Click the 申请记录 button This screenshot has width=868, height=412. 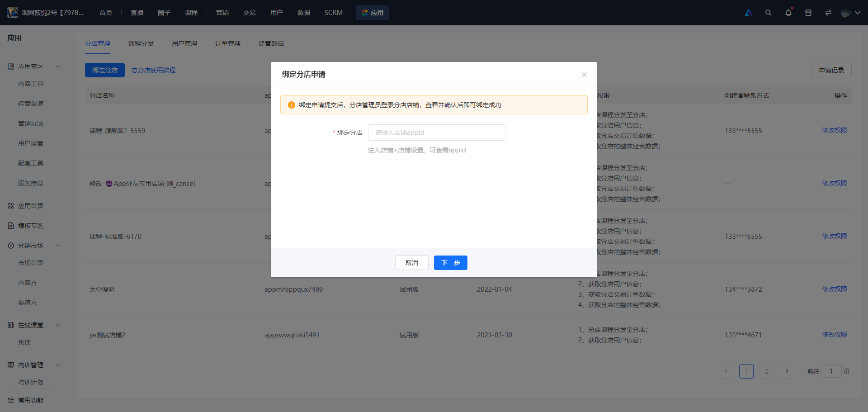(x=831, y=70)
